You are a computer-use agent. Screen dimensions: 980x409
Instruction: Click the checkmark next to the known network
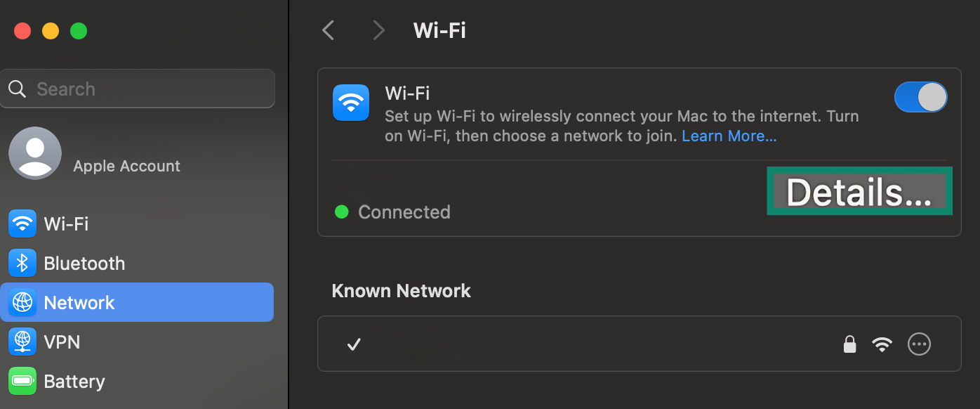(x=354, y=344)
